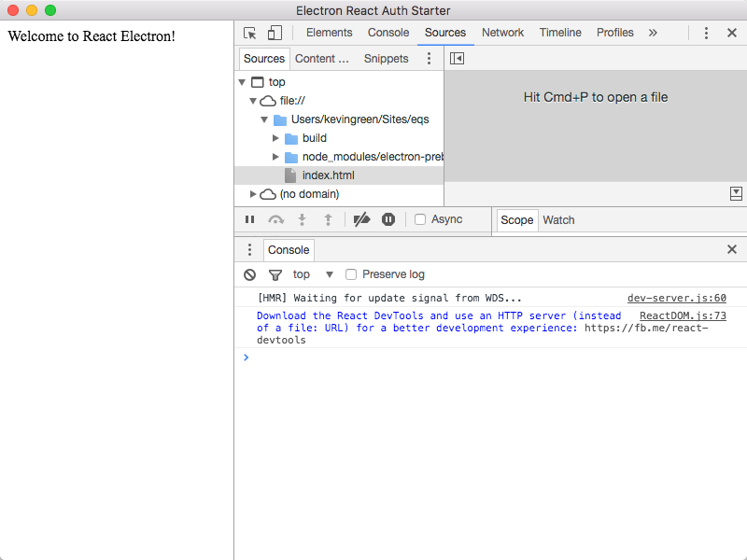
Task: Click the HMR waiting log message
Action: pyautogui.click(x=389, y=298)
